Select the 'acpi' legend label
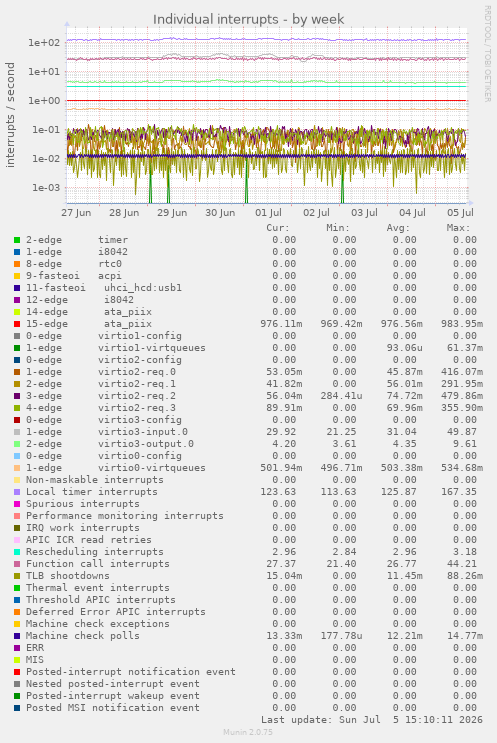The width and height of the screenshot is (497, 743). pyautogui.click(x=110, y=276)
